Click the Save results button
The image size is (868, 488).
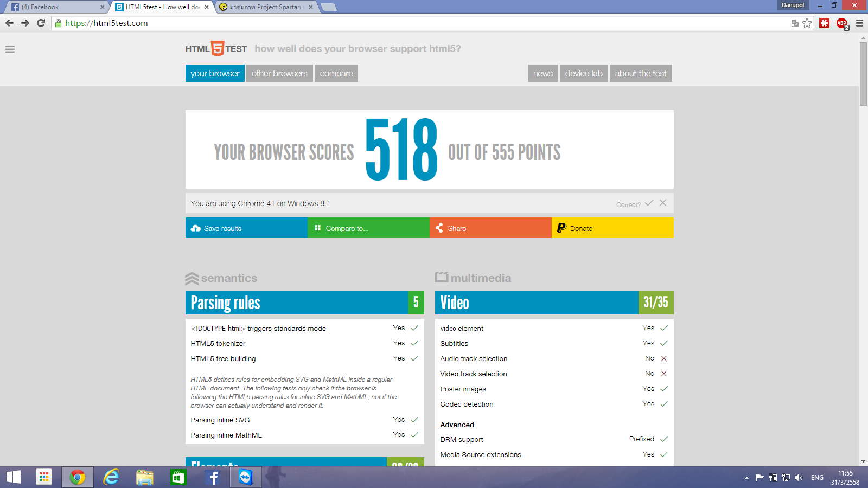[246, 228]
